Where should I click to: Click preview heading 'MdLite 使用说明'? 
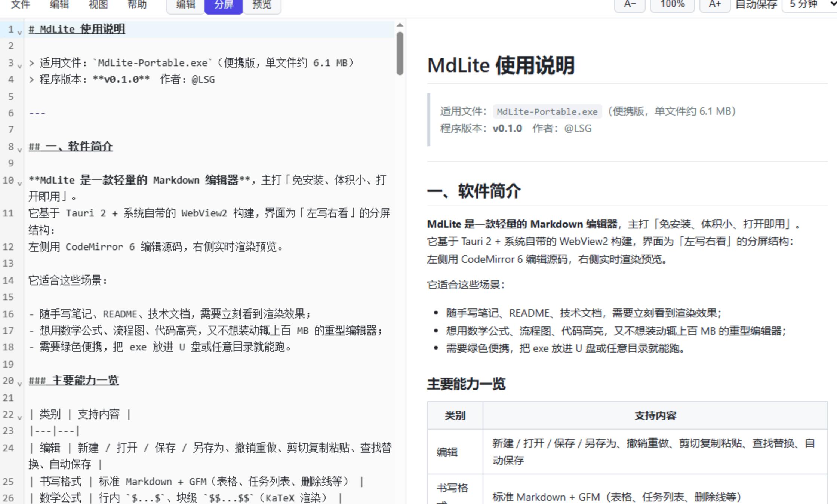click(501, 65)
